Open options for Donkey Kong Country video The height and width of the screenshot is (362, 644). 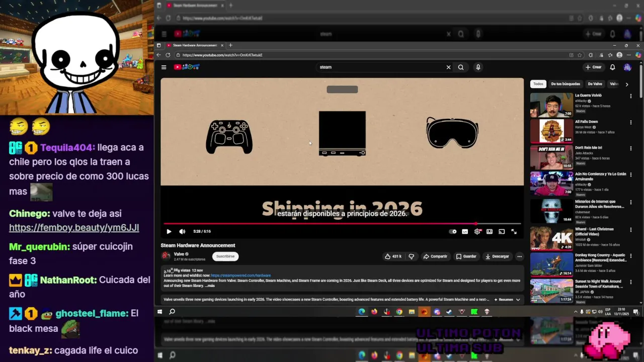(x=630, y=256)
